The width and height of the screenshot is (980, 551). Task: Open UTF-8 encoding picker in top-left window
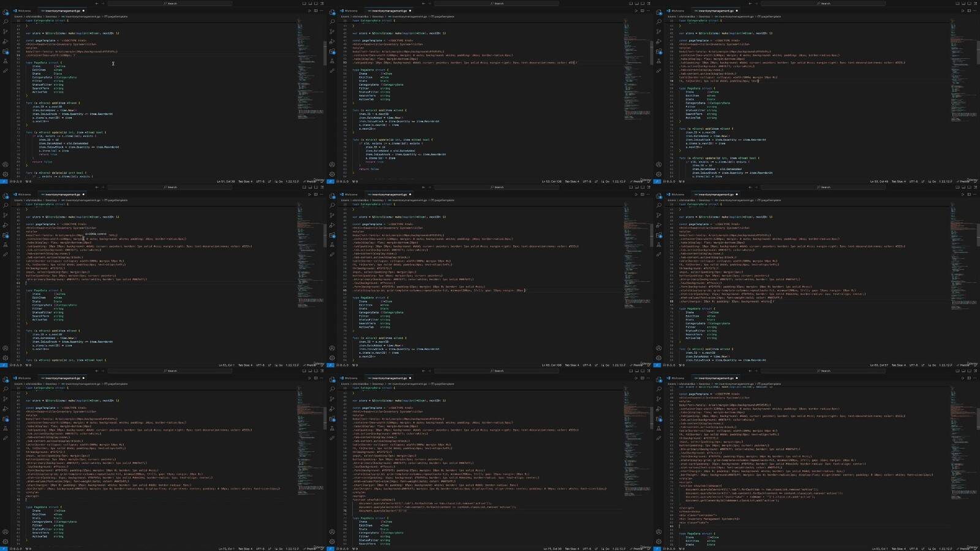(x=260, y=181)
